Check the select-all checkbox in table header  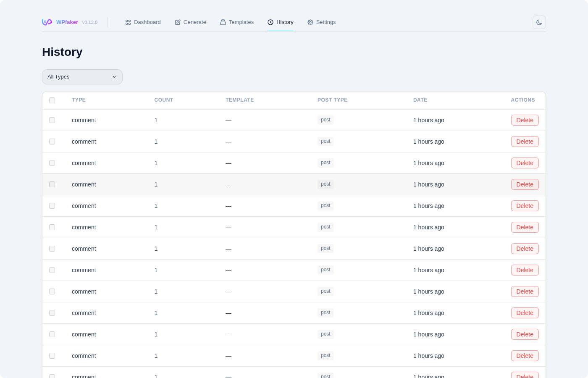(x=52, y=100)
